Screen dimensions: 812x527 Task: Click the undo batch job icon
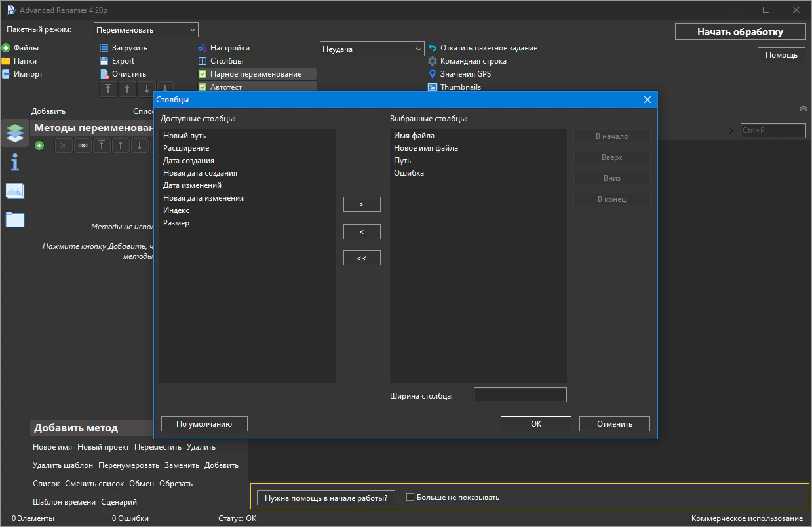[x=433, y=48]
